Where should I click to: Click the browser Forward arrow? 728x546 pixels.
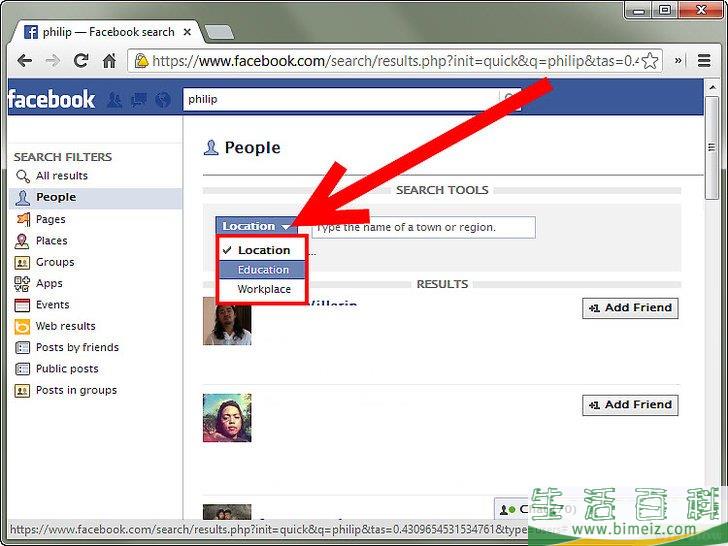coord(52,60)
